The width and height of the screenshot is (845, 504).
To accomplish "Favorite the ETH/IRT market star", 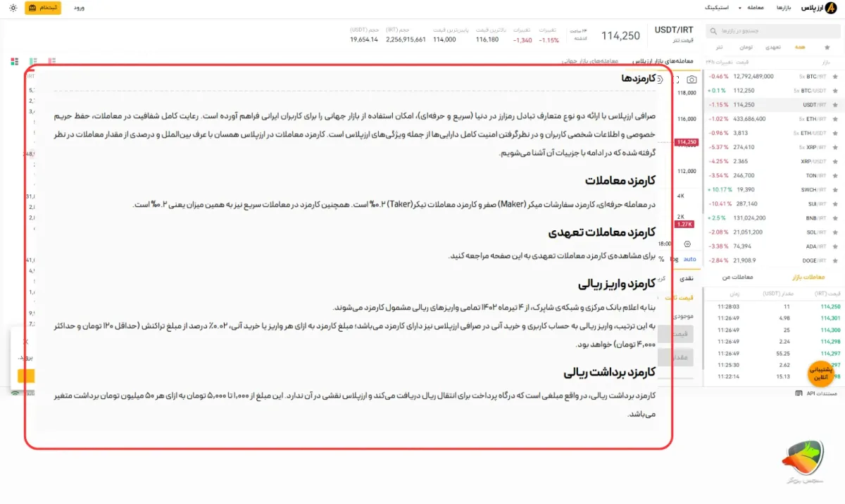I will pos(836,119).
